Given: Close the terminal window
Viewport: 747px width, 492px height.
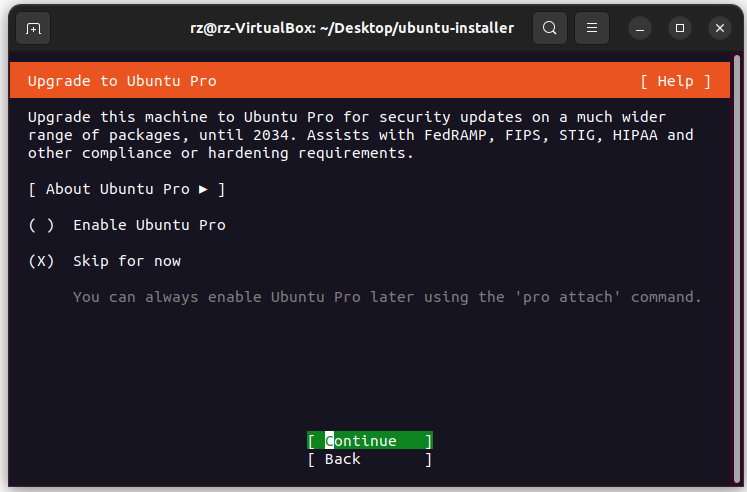Looking at the screenshot, I should click(720, 28).
